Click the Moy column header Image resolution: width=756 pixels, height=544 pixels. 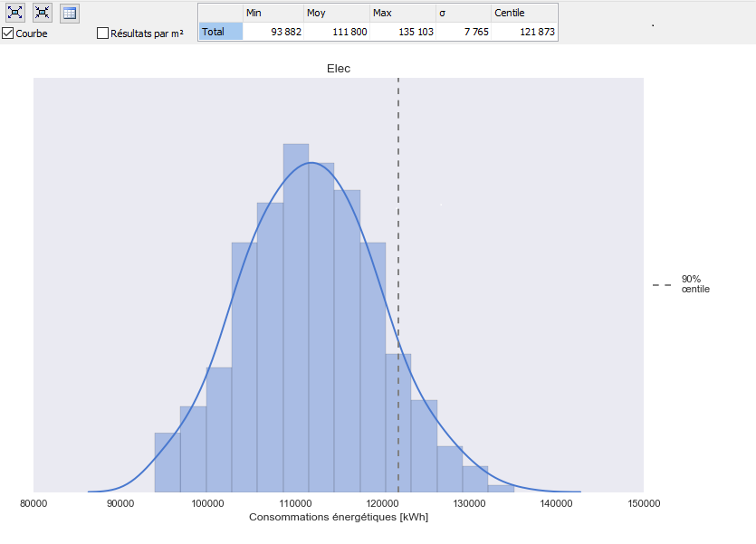click(337, 13)
